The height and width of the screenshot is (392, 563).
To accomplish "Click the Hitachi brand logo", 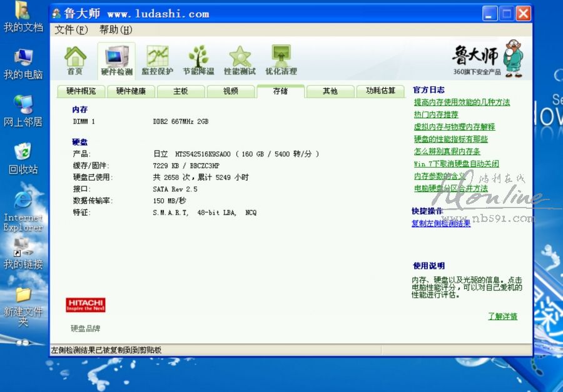I will coord(86,304).
